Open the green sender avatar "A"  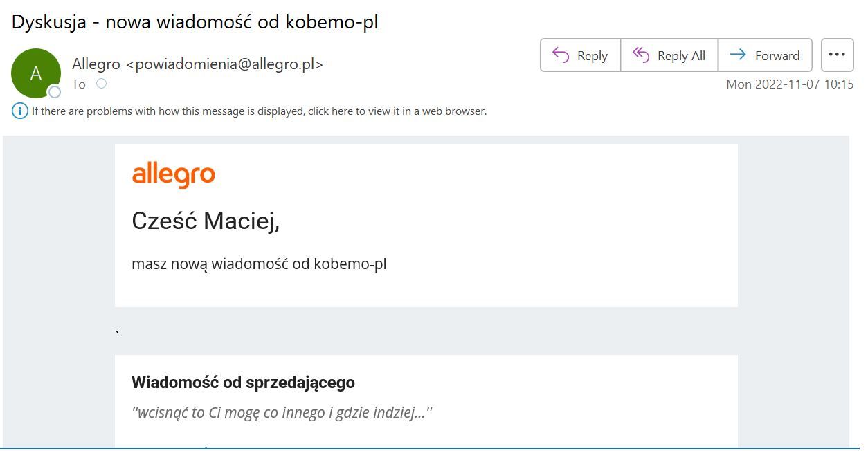tap(35, 73)
